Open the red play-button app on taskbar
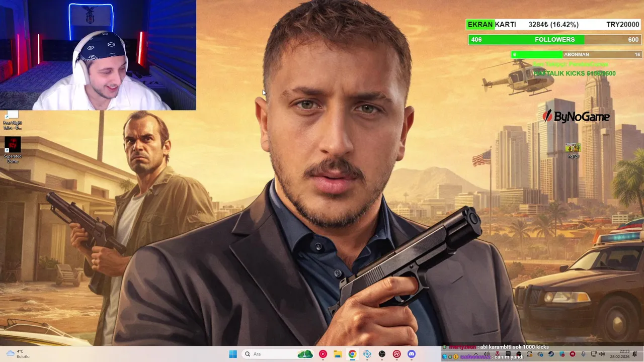 323,354
